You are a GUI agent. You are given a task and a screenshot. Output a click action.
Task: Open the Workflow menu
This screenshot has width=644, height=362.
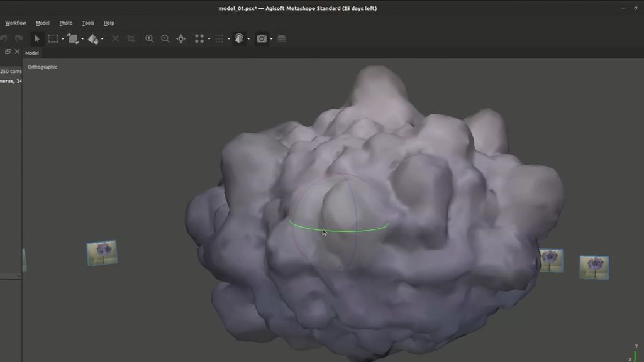16,23
